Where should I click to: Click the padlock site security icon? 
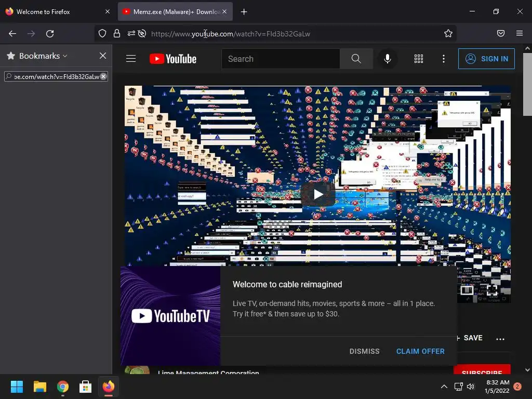117,33
